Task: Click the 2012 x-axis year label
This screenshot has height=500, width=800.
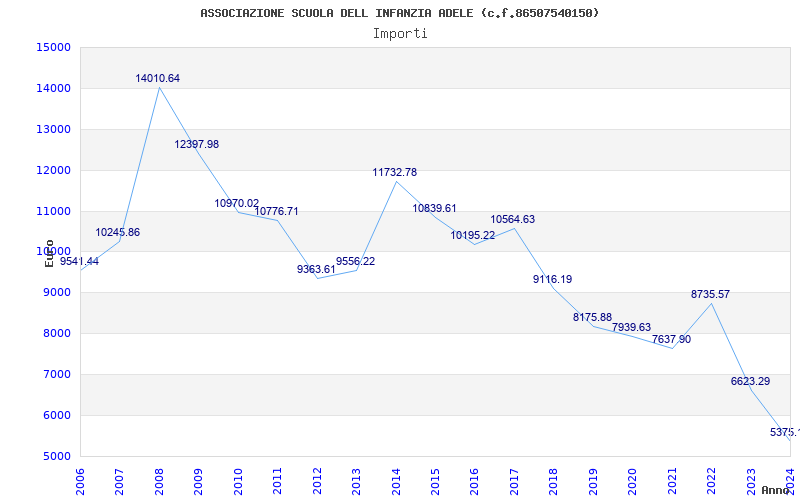Action: tap(317, 482)
